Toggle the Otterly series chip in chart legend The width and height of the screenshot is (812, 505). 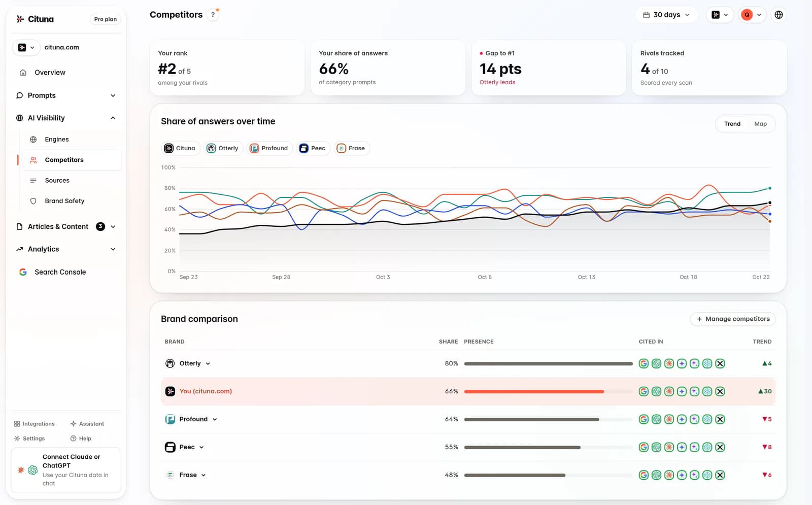tap(223, 148)
